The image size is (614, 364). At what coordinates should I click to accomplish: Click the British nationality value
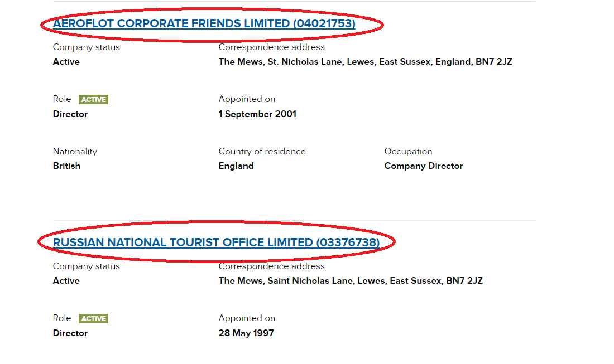pyautogui.click(x=66, y=166)
